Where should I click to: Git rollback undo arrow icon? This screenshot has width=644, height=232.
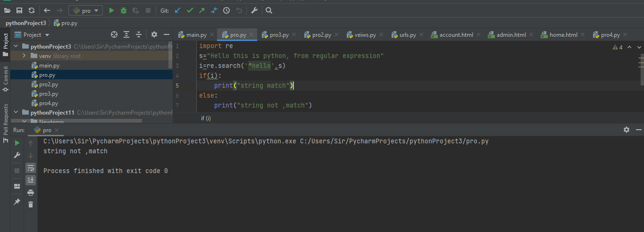click(239, 10)
